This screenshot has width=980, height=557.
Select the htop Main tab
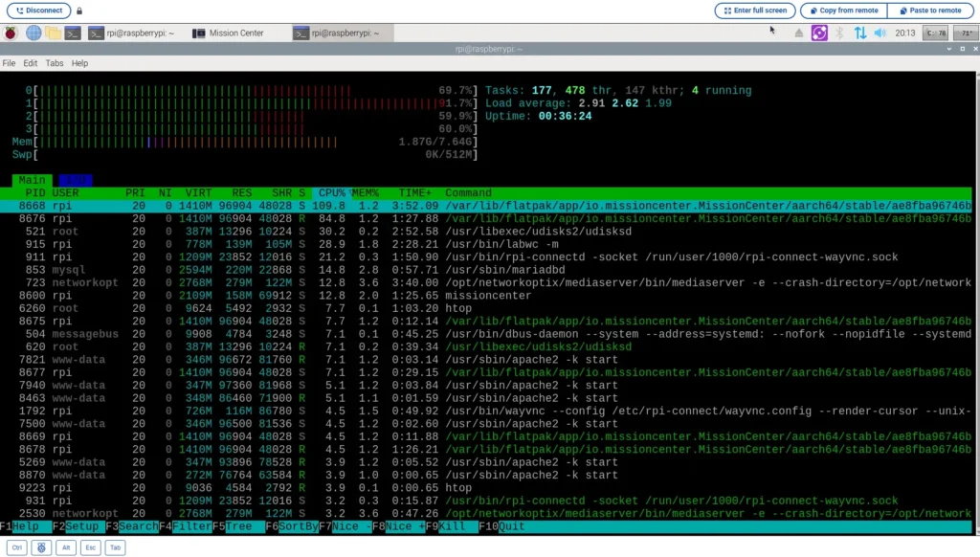point(32,180)
